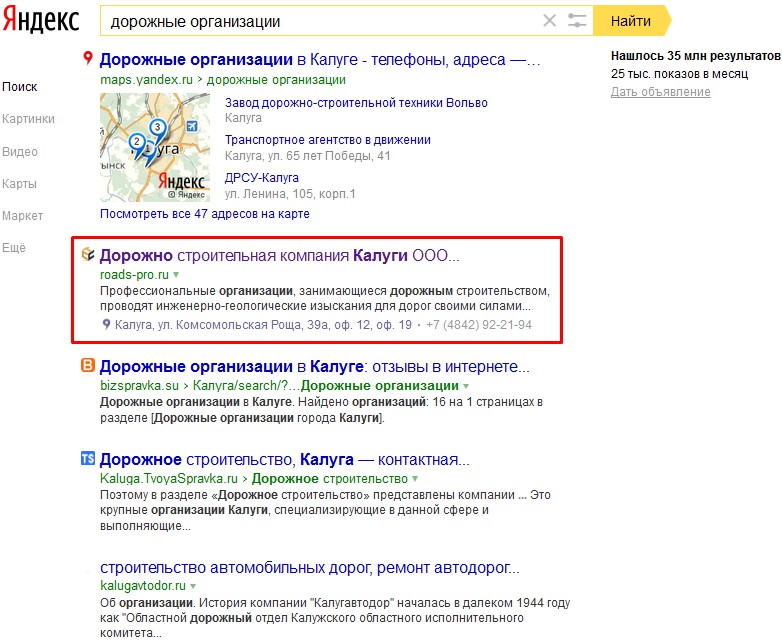Click the blue TS TvoyaSpravka favicon

pos(88,458)
